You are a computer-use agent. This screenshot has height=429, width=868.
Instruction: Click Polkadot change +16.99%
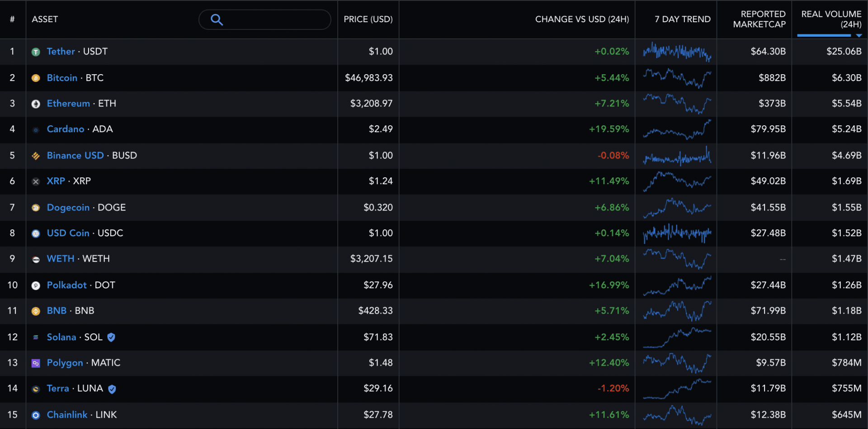click(x=609, y=285)
